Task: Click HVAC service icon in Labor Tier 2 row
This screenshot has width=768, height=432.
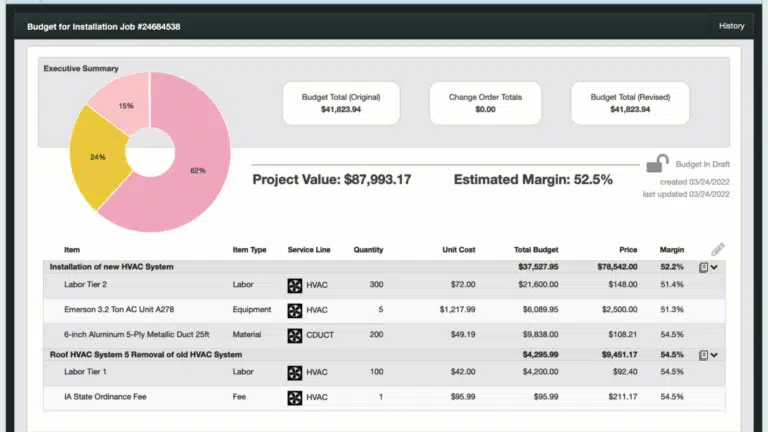Action: (295, 286)
